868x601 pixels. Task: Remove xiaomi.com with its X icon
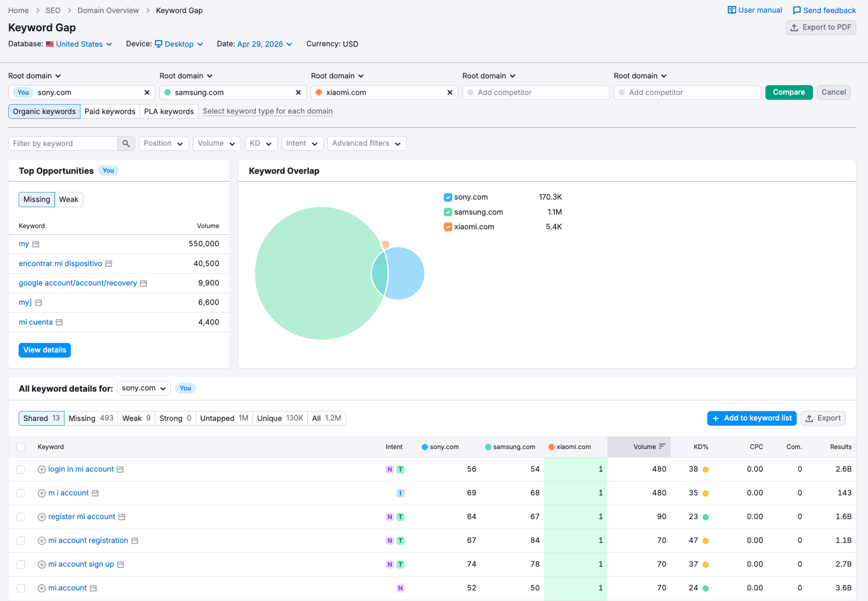(450, 92)
